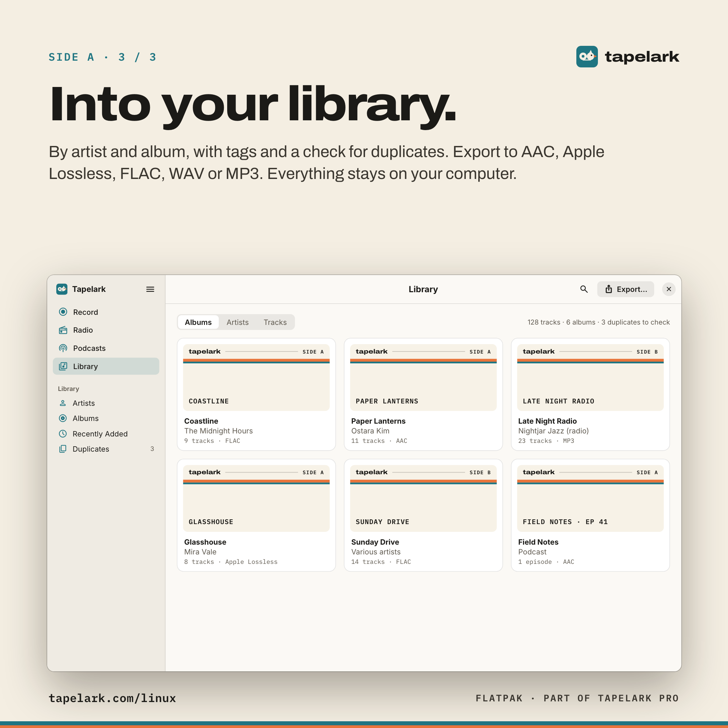The width and height of the screenshot is (728, 728).
Task: Select Duplicates entry in sidebar
Action: [106, 449]
